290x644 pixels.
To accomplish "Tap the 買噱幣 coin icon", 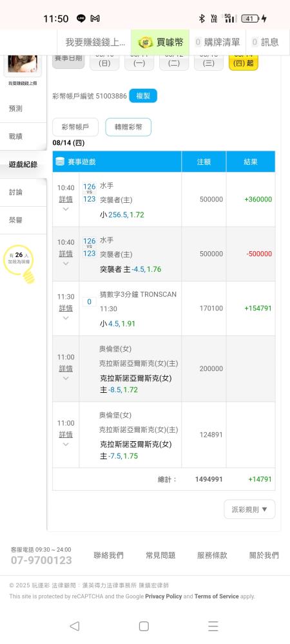I will (x=146, y=42).
